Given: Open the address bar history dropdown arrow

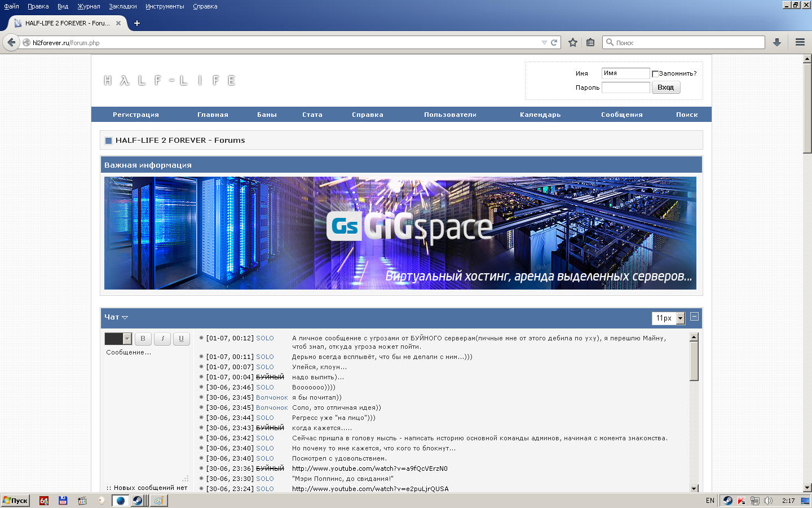Looking at the screenshot, I should (544, 42).
